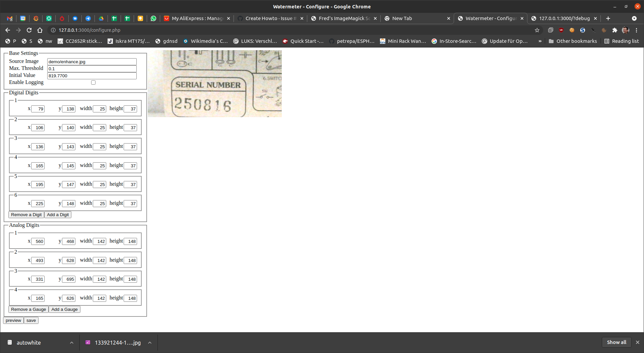Open the browser profile avatar
This screenshot has height=353, width=644.
625,30
